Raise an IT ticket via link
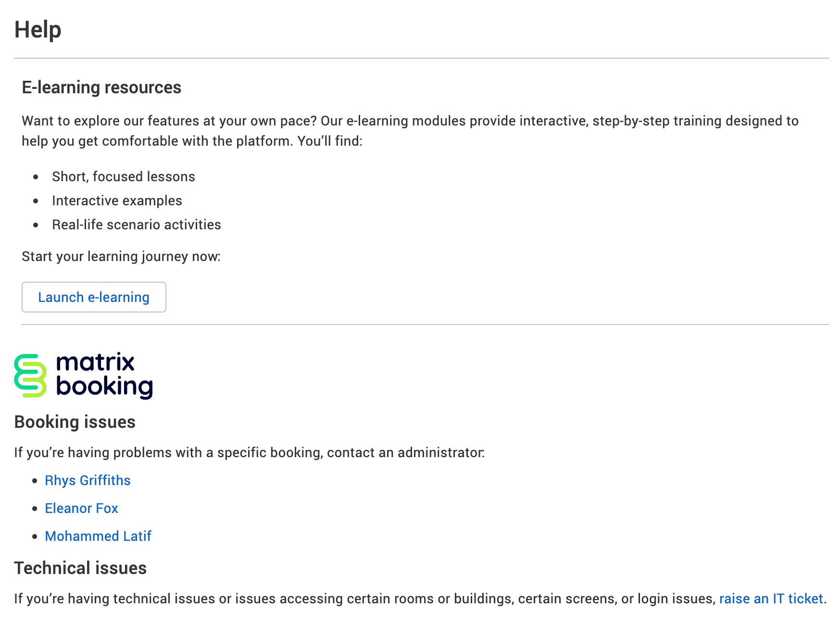This screenshot has height=636, width=840. pyautogui.click(x=771, y=599)
